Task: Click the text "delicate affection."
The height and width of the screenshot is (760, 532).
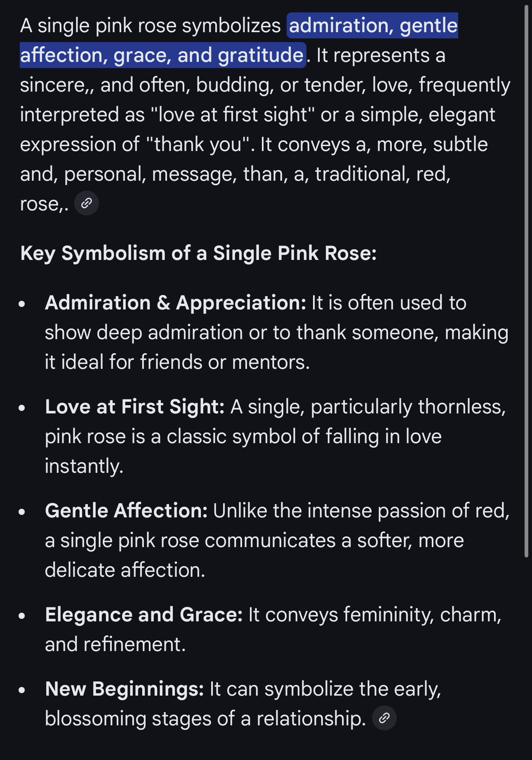Action: (x=125, y=570)
